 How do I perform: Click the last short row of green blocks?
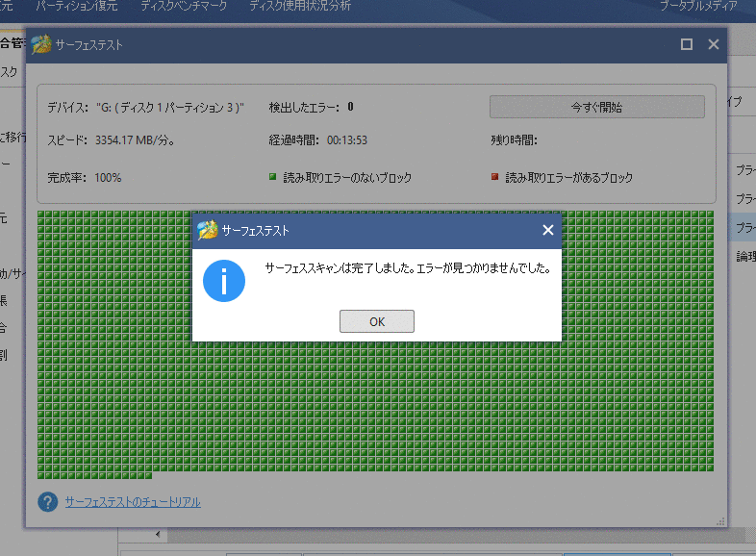point(94,474)
